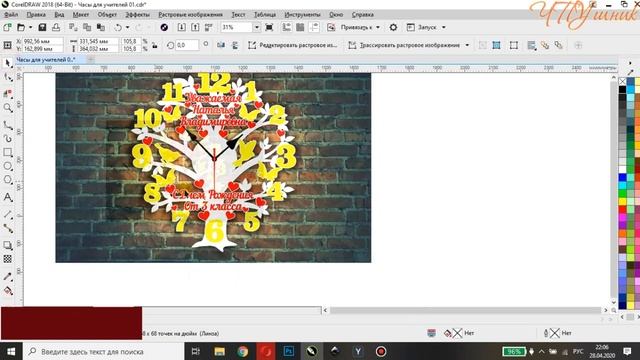Click the Paste icon in toolbar
The width and height of the screenshot is (640, 360).
[x=101, y=27]
